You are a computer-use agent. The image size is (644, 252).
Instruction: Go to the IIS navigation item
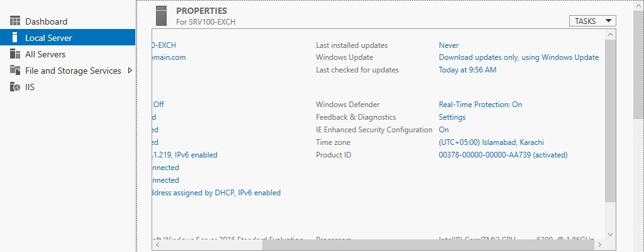pos(30,87)
